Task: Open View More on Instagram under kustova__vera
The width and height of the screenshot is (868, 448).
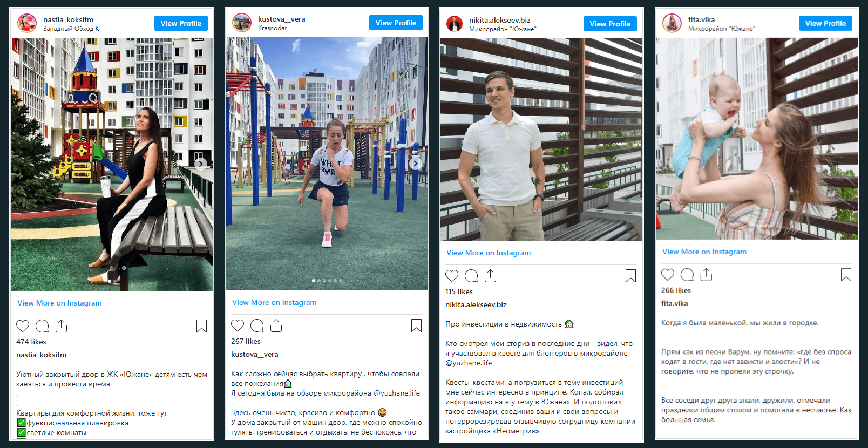Action: tap(274, 302)
